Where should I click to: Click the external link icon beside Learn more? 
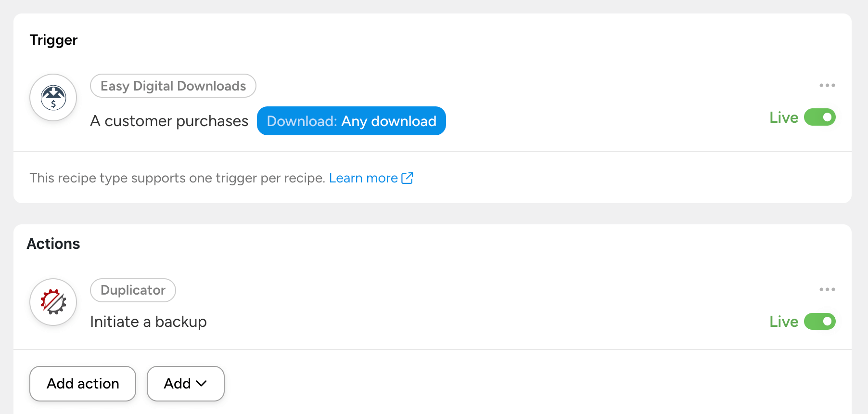(407, 178)
